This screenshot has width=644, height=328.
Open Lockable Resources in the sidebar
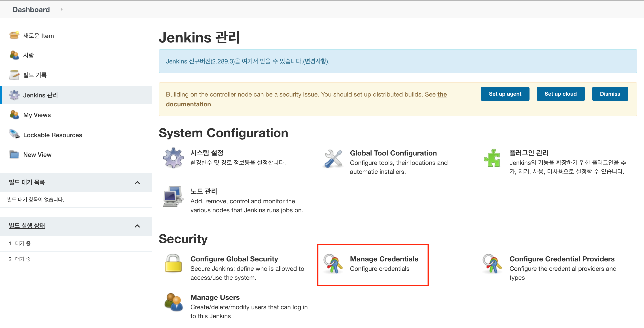click(x=53, y=135)
